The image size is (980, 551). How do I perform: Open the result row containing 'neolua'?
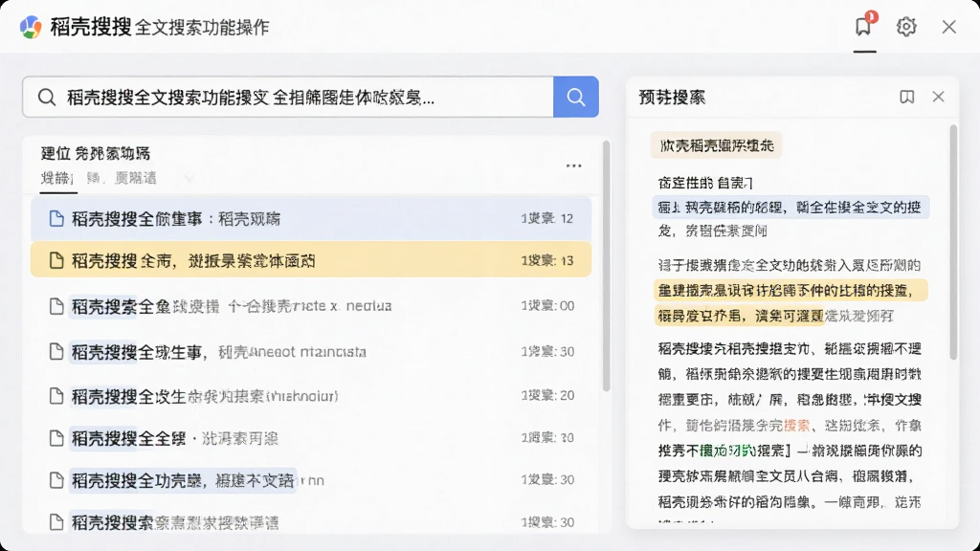(311, 306)
